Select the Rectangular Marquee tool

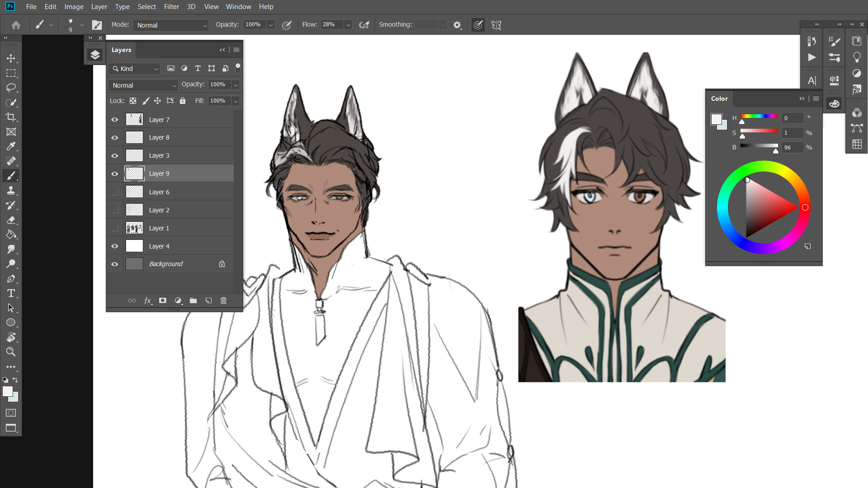tap(11, 73)
